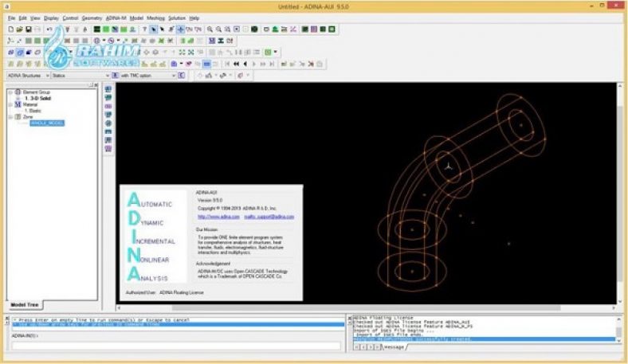The width and height of the screenshot is (628, 364).
Task: Click the icon right of the TMC option dropdown
Action: pos(182,76)
